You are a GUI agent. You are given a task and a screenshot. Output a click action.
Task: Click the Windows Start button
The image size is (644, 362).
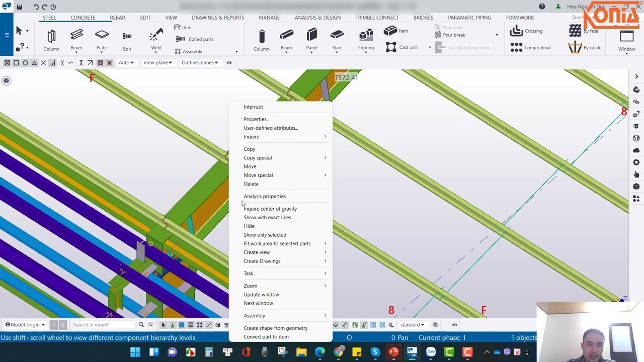tap(135, 352)
